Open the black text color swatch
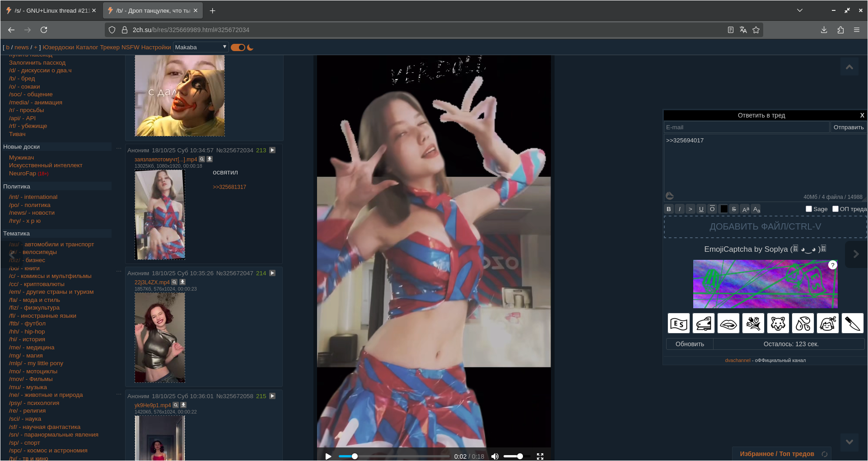The image size is (868, 461). (x=724, y=209)
